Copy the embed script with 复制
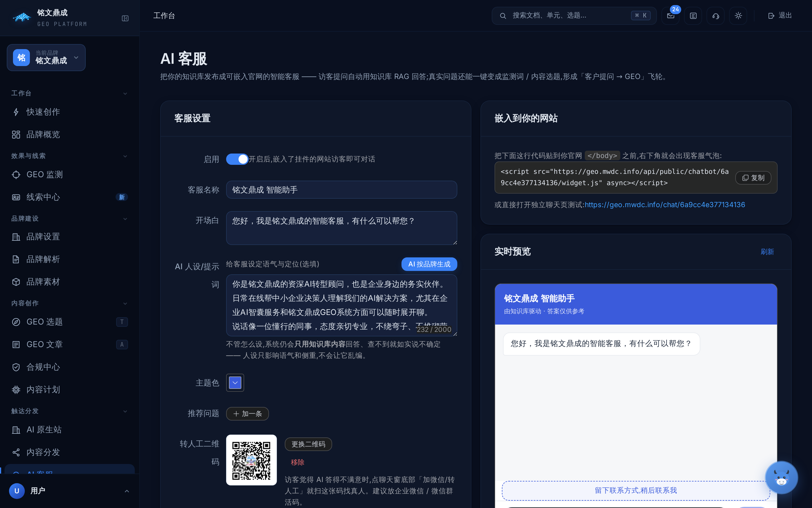 pos(753,178)
